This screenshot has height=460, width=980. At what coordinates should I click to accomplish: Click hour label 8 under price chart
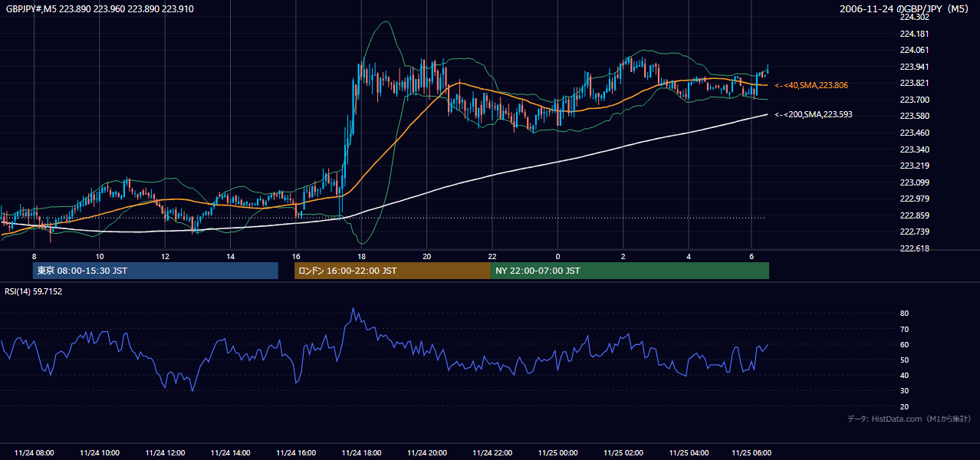(34, 256)
